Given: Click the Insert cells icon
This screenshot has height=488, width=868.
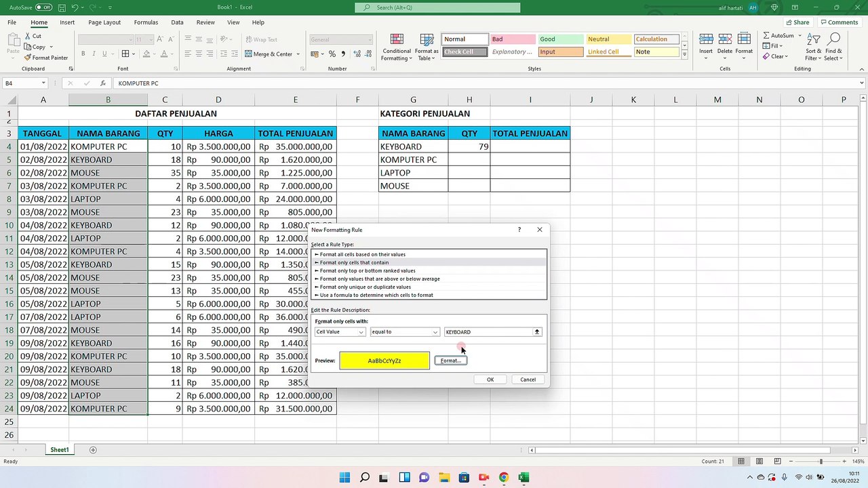Looking at the screenshot, I should click(x=706, y=40).
